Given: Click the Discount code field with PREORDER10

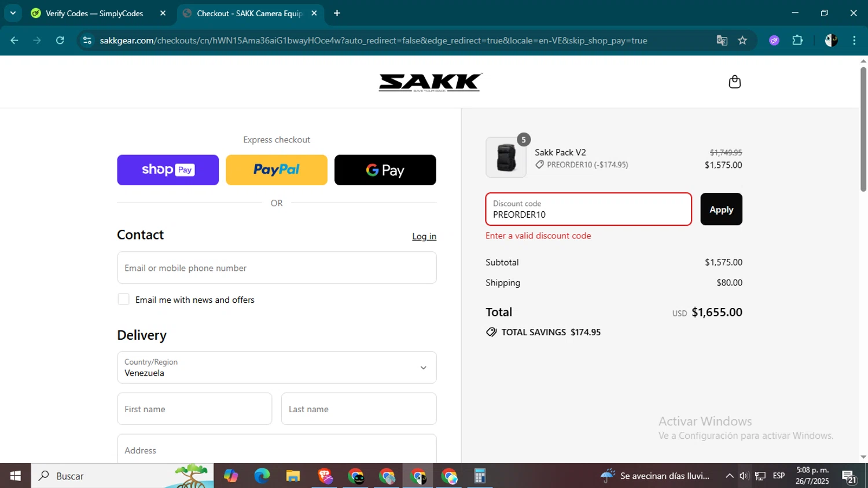Looking at the screenshot, I should coord(589,209).
